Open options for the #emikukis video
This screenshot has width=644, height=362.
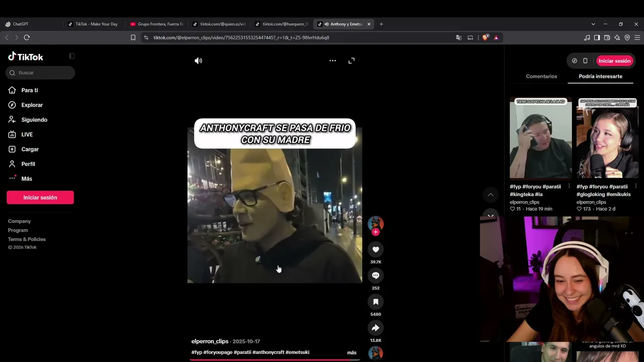(636, 186)
